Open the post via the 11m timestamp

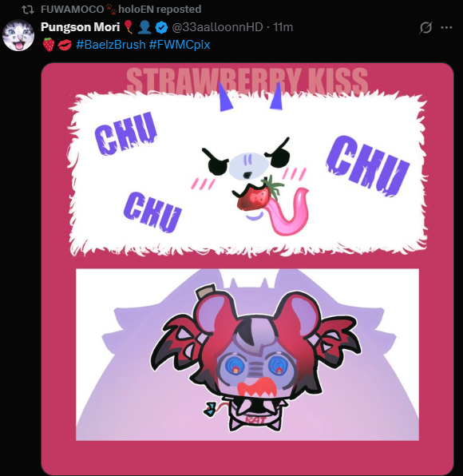[x=283, y=27]
